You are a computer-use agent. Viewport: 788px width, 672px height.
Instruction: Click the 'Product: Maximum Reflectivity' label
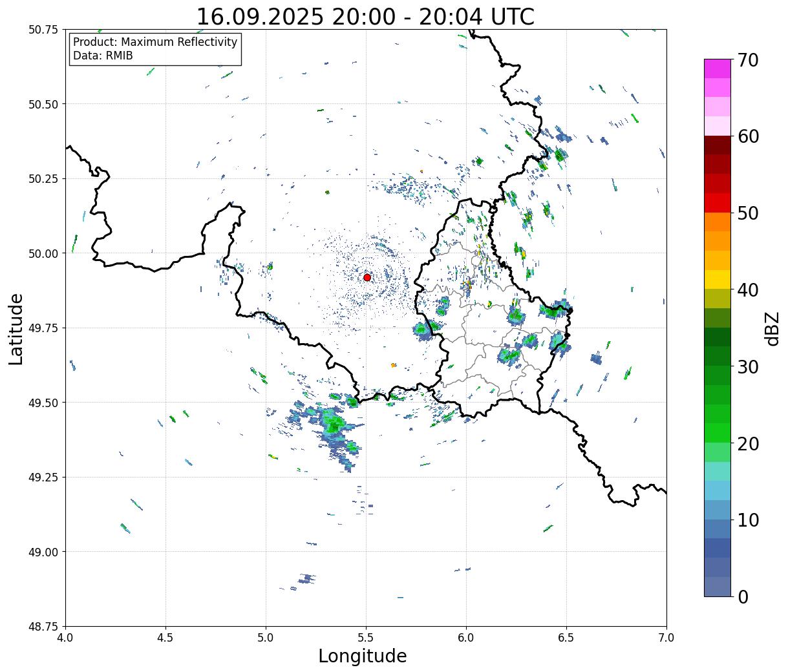[x=155, y=42]
